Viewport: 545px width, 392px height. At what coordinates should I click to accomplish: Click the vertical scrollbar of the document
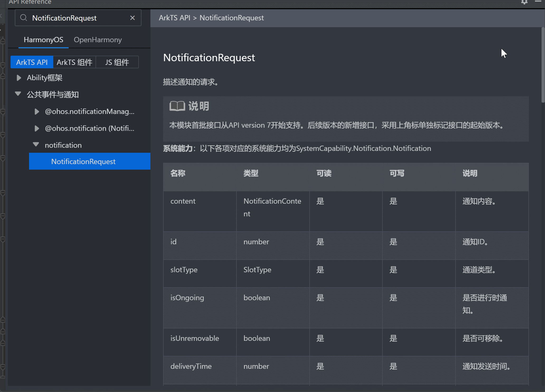tap(543, 65)
